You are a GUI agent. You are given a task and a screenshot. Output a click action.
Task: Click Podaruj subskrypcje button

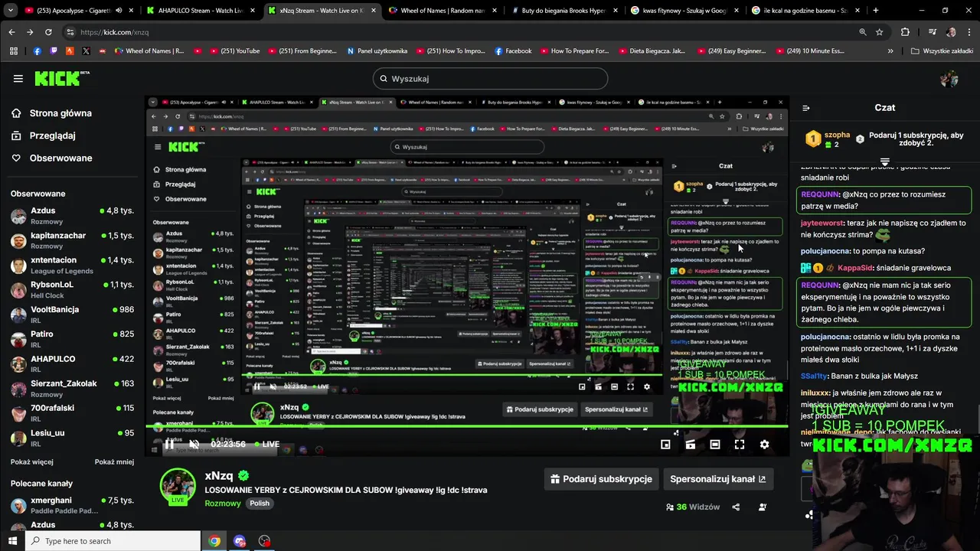click(601, 479)
